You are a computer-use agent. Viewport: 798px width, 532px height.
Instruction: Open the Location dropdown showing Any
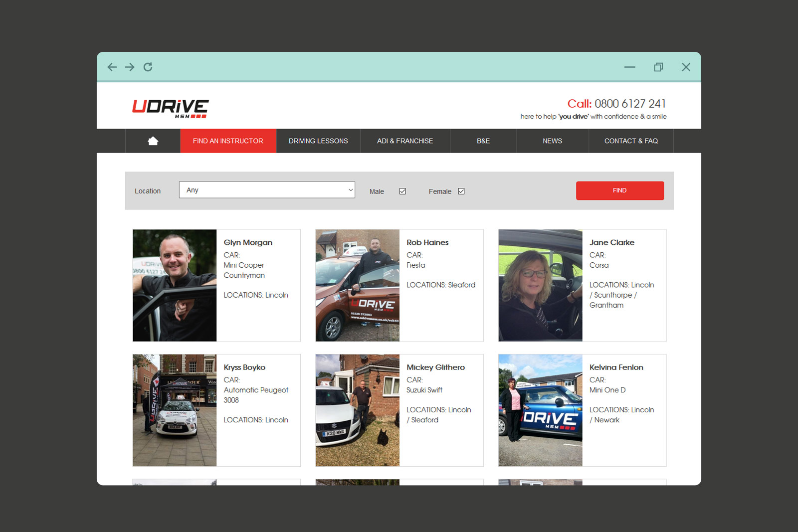click(267, 189)
